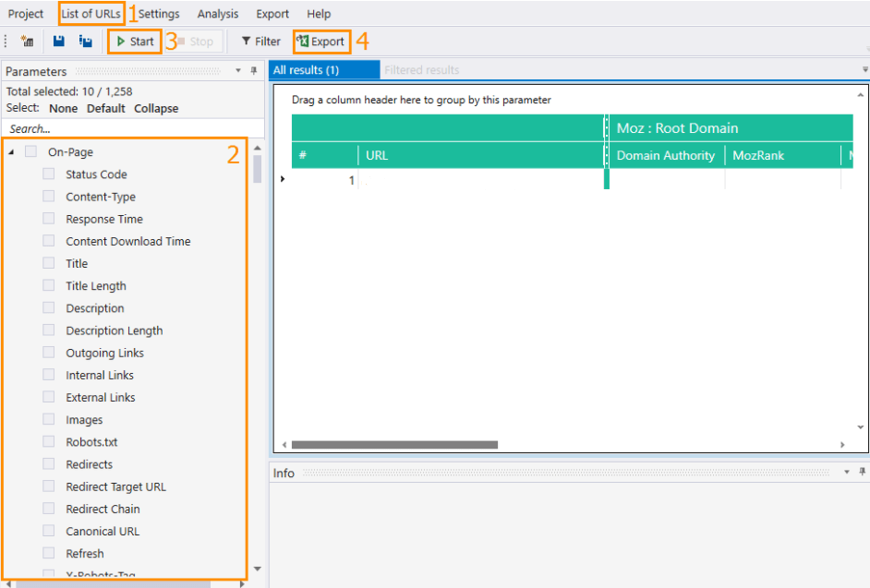Open results tabs overflow dropdown arrow
Image resolution: width=870 pixels, height=588 pixels.
point(865,69)
